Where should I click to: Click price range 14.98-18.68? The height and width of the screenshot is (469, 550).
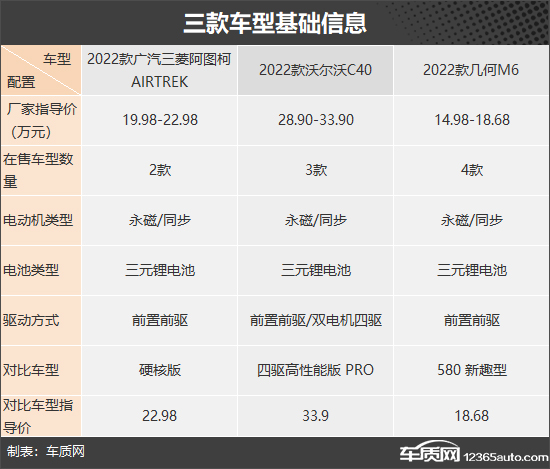click(472, 120)
